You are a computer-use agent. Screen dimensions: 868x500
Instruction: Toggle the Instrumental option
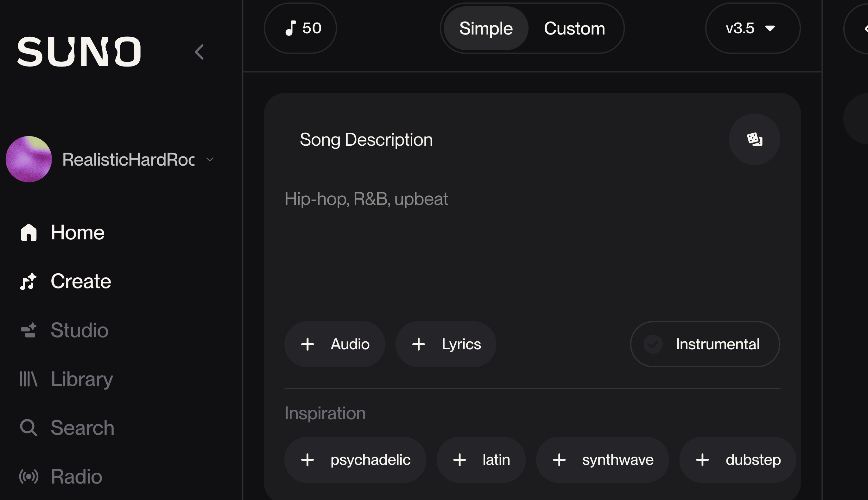[x=705, y=344]
